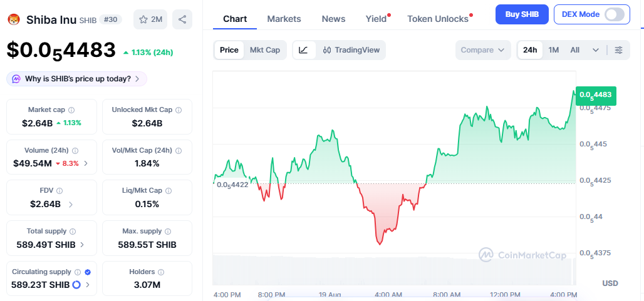
Task: Click the Buy SHIB button
Action: [522, 15]
